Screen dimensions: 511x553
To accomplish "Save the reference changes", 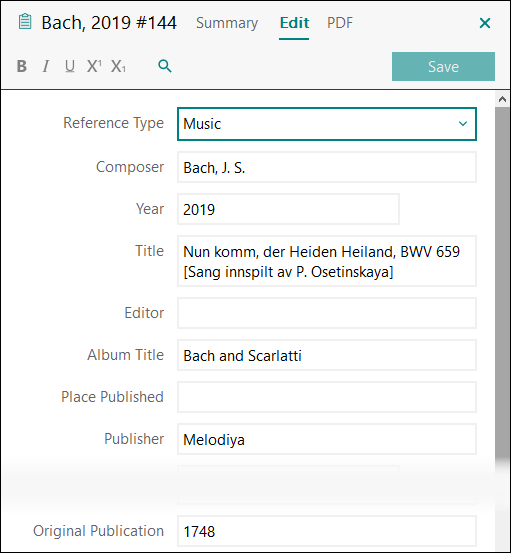I will coord(443,67).
